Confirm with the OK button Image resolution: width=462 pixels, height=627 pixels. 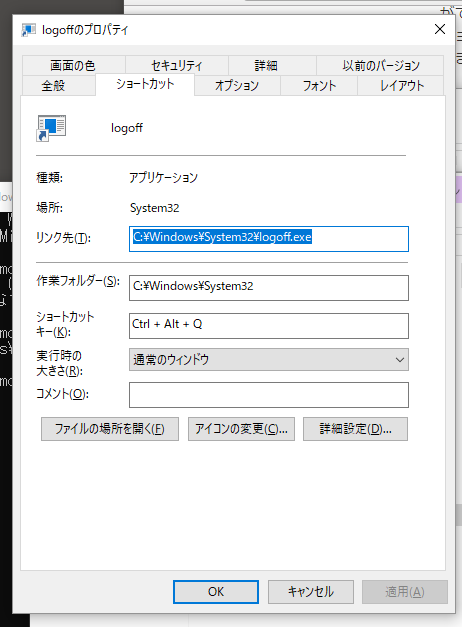point(216,592)
